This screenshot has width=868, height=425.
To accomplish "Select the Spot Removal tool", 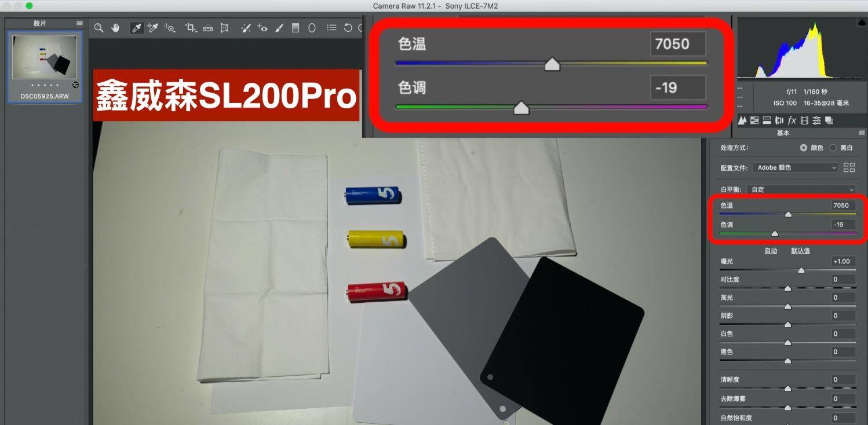I will click(x=246, y=28).
